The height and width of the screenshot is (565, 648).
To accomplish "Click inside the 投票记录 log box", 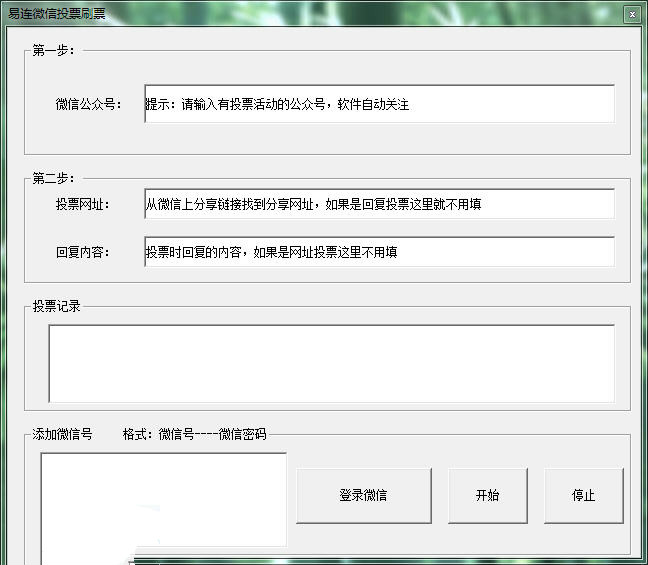I will 331,364.
